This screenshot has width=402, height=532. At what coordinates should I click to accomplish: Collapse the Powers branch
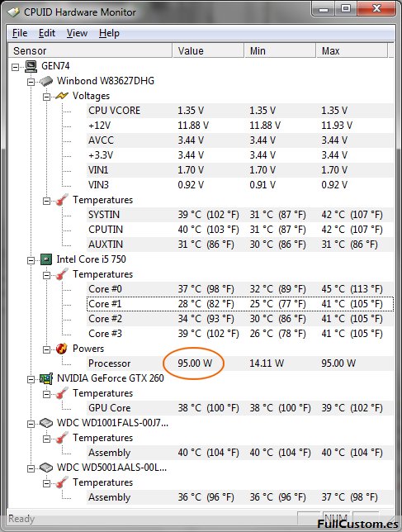point(46,349)
